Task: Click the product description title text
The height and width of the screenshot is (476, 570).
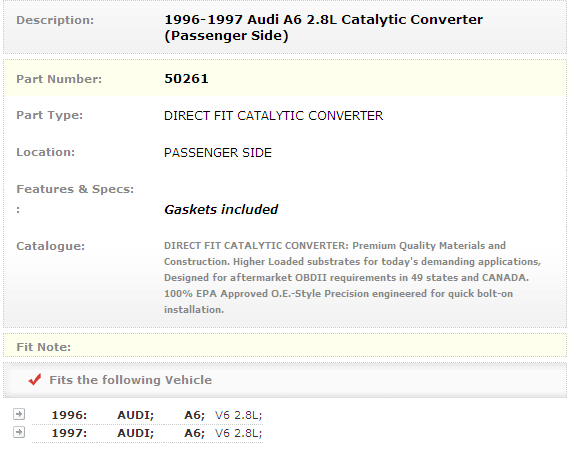Action: point(324,28)
